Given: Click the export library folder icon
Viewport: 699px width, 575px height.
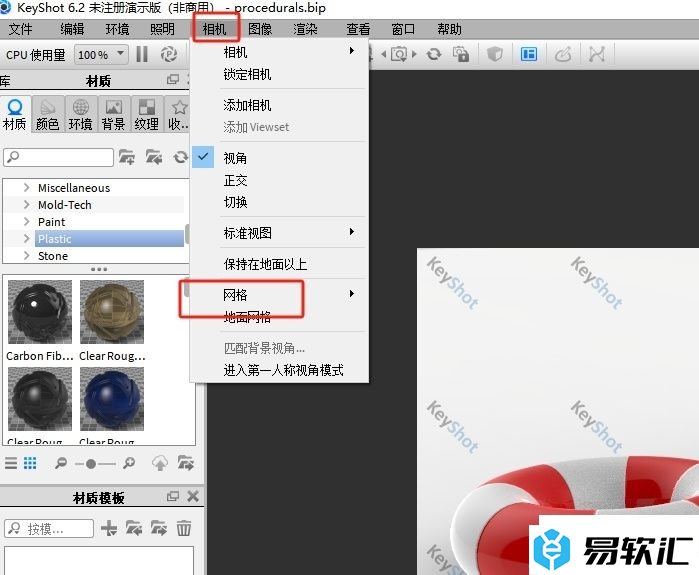Looking at the screenshot, I should click(x=186, y=463).
